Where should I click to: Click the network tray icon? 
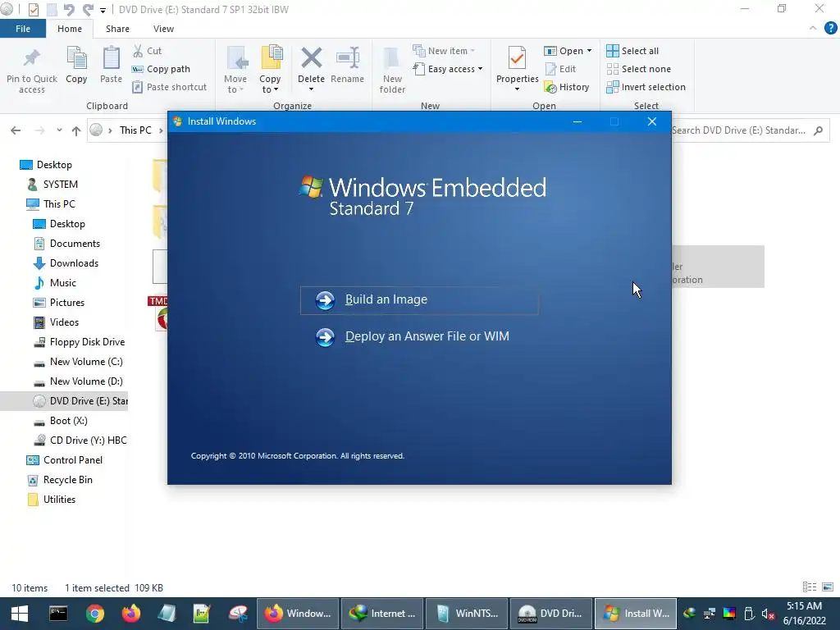click(710, 614)
